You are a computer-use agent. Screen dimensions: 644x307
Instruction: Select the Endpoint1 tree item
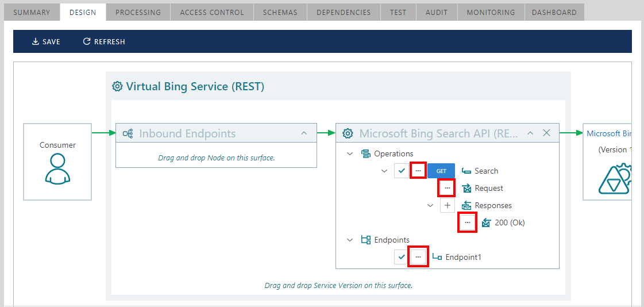point(463,258)
